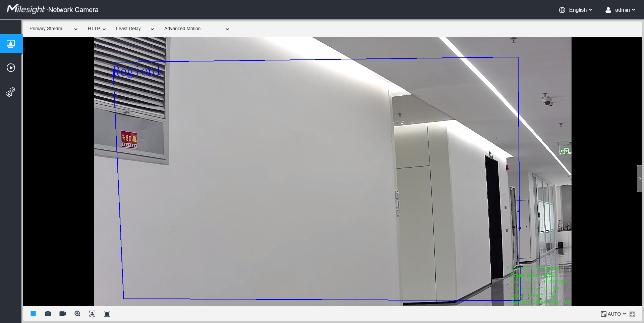Click the Milesight Network Camera logo
This screenshot has height=323, width=644.
click(53, 9)
